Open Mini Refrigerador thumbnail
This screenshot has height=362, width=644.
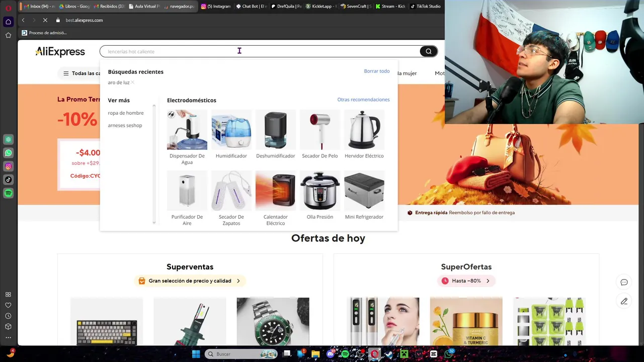[364, 191]
